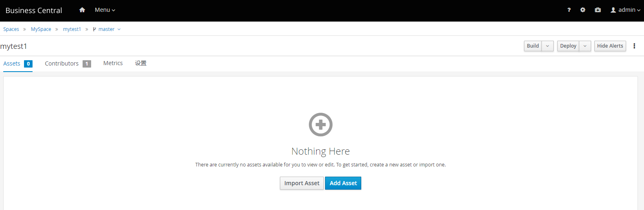This screenshot has height=210, width=644.
Task: Click the briefcase apps icon in header
Action: point(598,10)
